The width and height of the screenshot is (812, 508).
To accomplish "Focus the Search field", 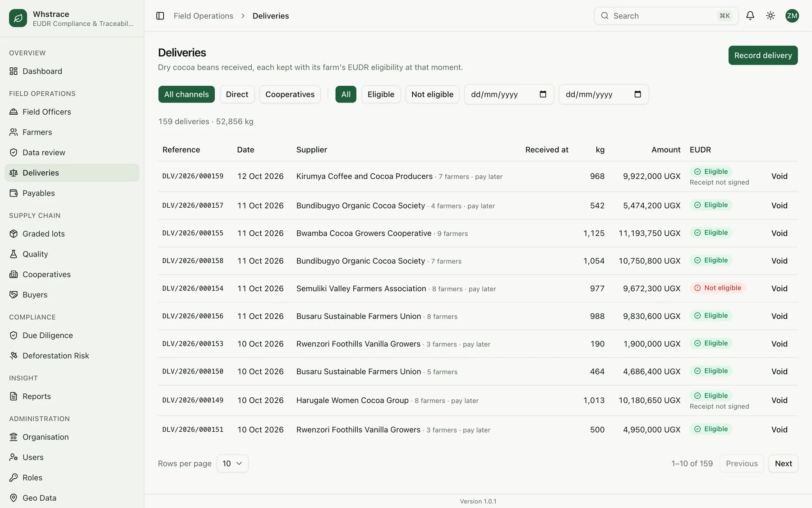I will click(x=666, y=16).
